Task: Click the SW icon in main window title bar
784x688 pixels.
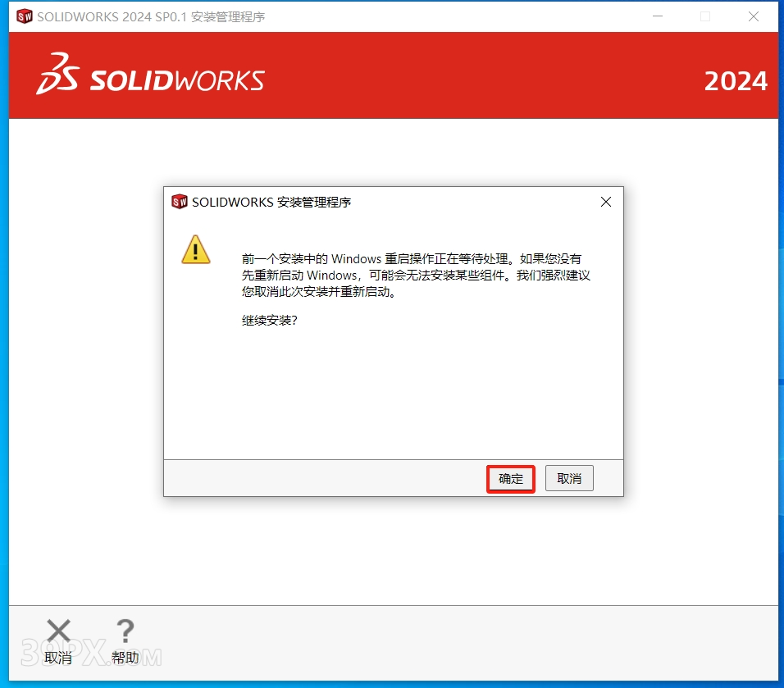Action: coord(24,16)
